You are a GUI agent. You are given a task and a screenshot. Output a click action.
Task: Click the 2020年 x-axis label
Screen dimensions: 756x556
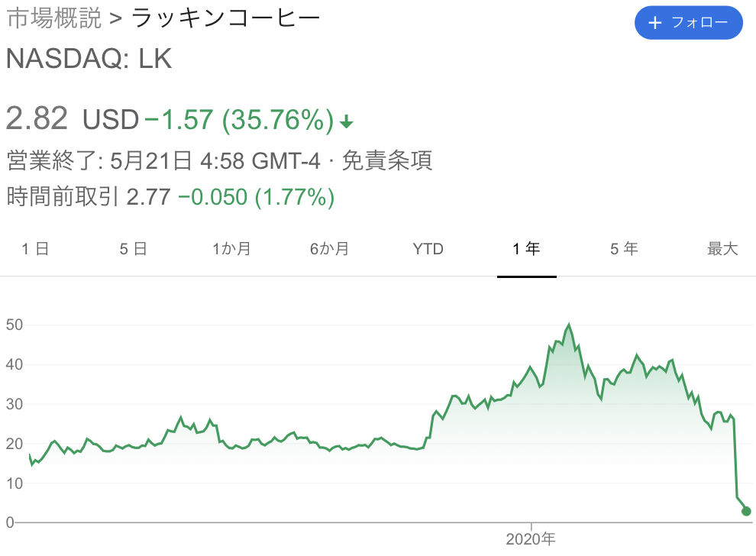pos(530,539)
